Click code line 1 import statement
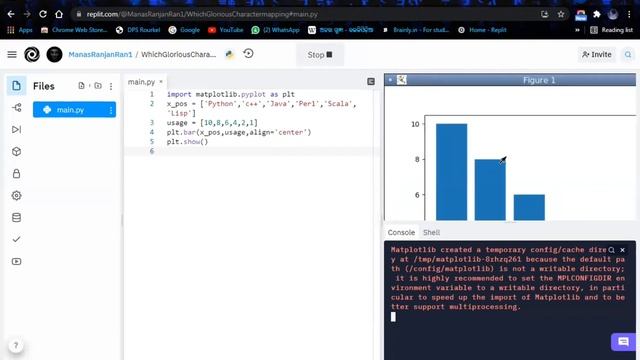The height and width of the screenshot is (360, 640). click(x=231, y=94)
